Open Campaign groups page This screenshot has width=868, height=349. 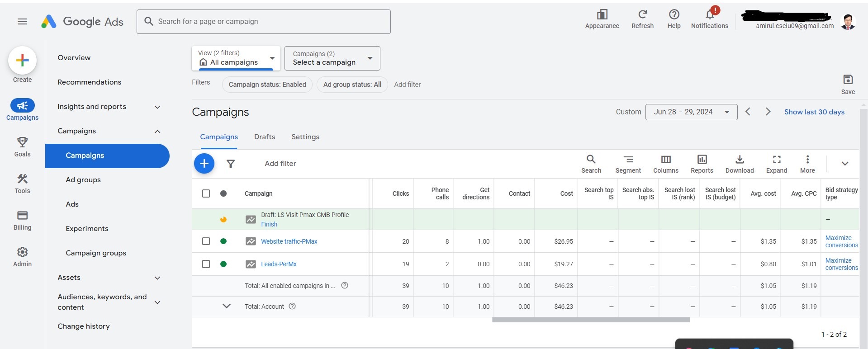tap(96, 253)
